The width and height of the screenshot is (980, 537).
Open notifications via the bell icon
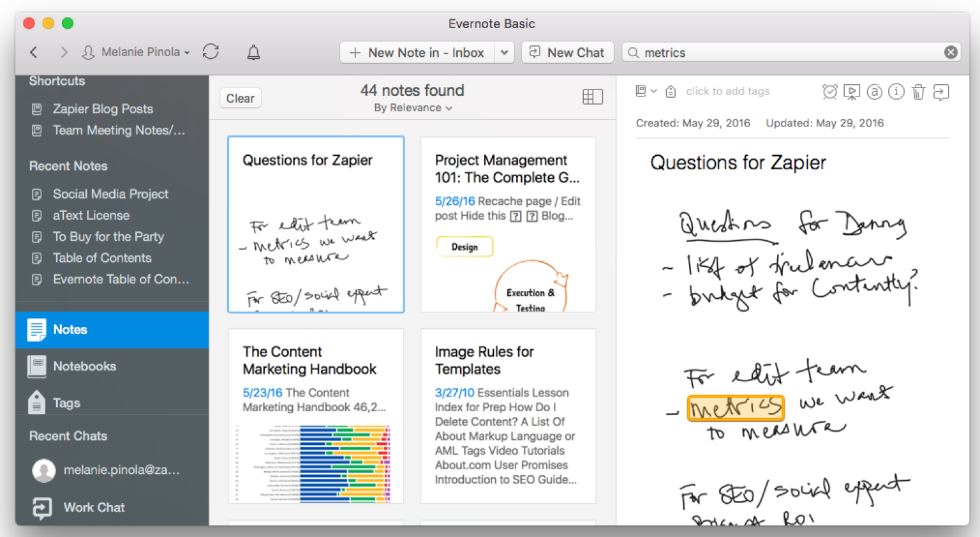click(253, 52)
